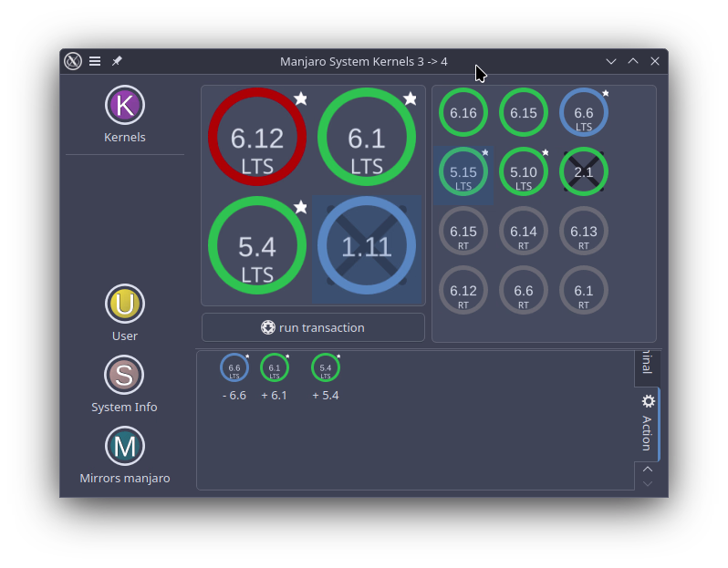728x568 pixels.
Task: Switch to the partially hidden Terminal tab
Action: pos(647,368)
